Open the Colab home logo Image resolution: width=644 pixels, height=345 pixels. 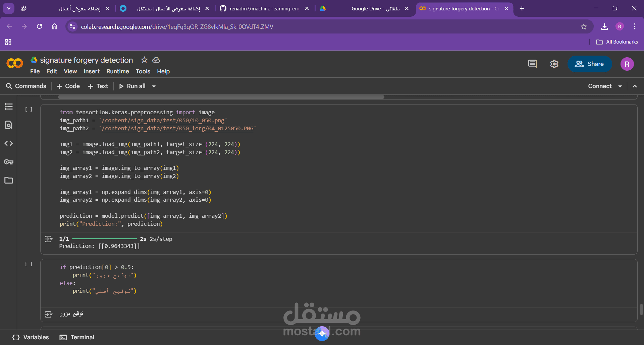click(x=15, y=63)
